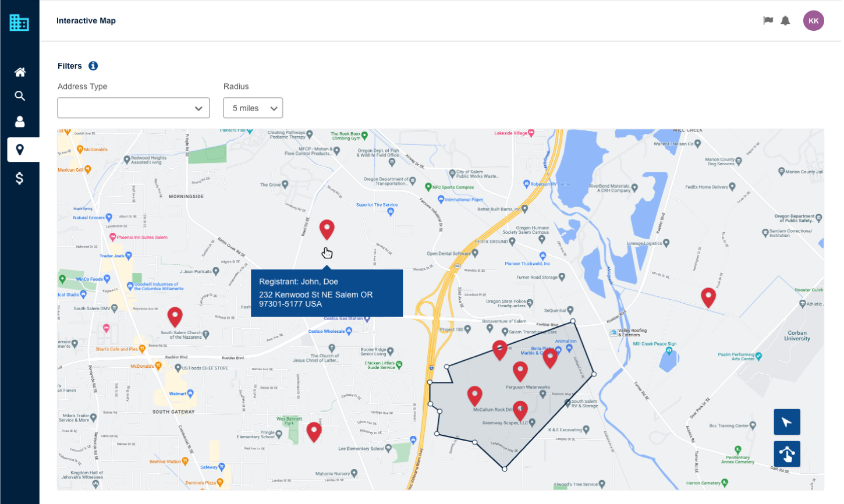
Task: Click red pin near Bella Marble
Action: point(550,357)
